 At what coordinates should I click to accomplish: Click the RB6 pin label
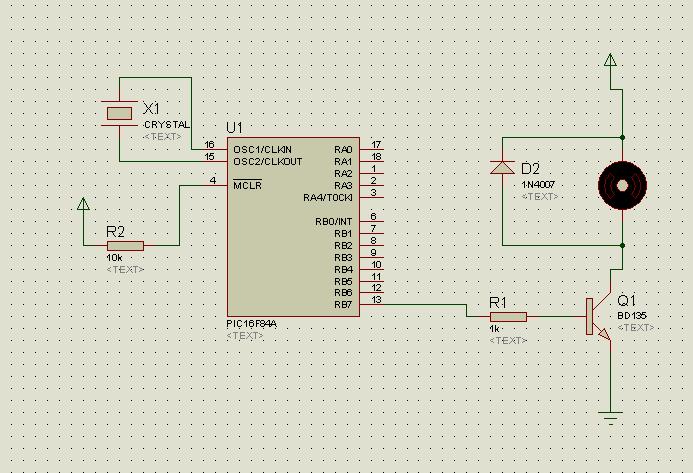point(343,293)
